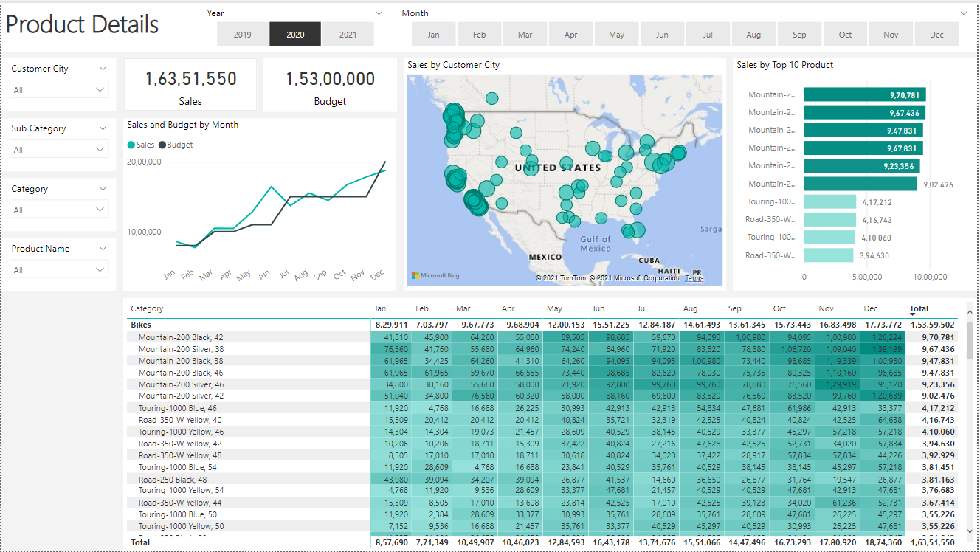The image size is (980, 552).
Task: Select product bar valued 9,02,476
Action: click(x=860, y=184)
